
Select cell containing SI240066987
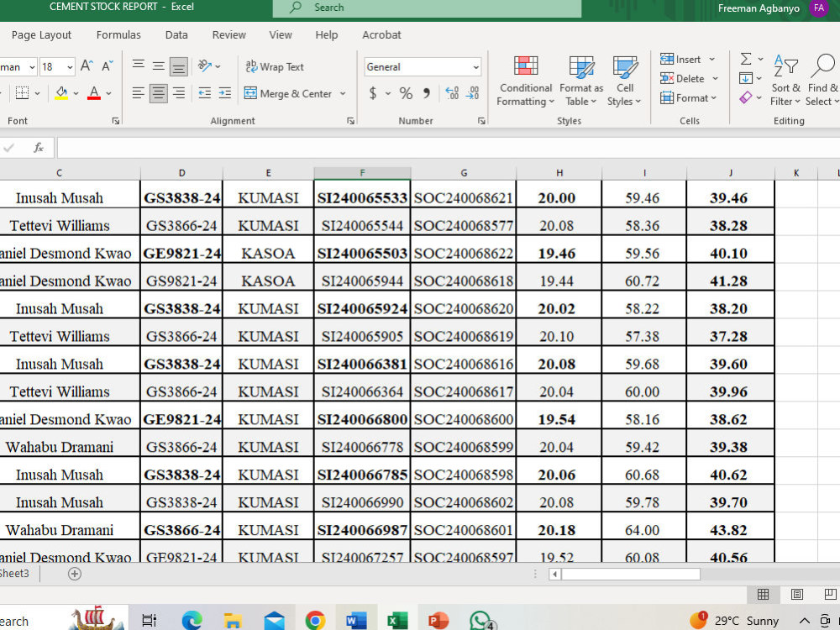(362, 530)
